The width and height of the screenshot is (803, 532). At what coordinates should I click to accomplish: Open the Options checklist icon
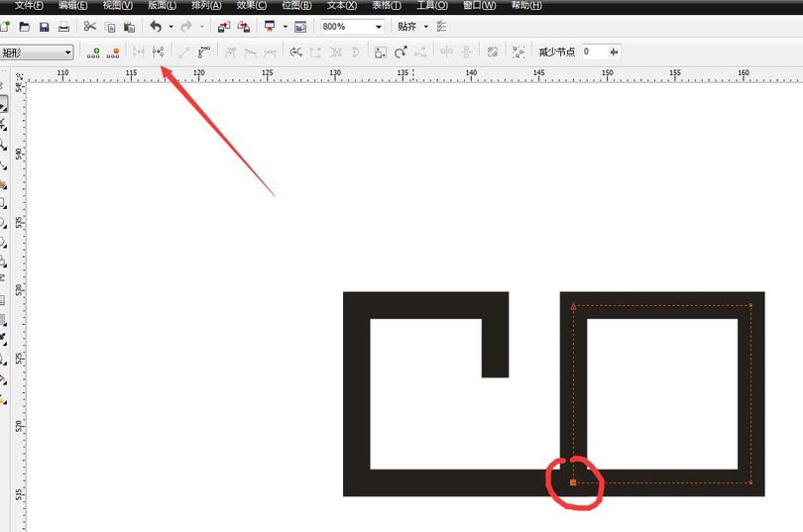(441, 26)
